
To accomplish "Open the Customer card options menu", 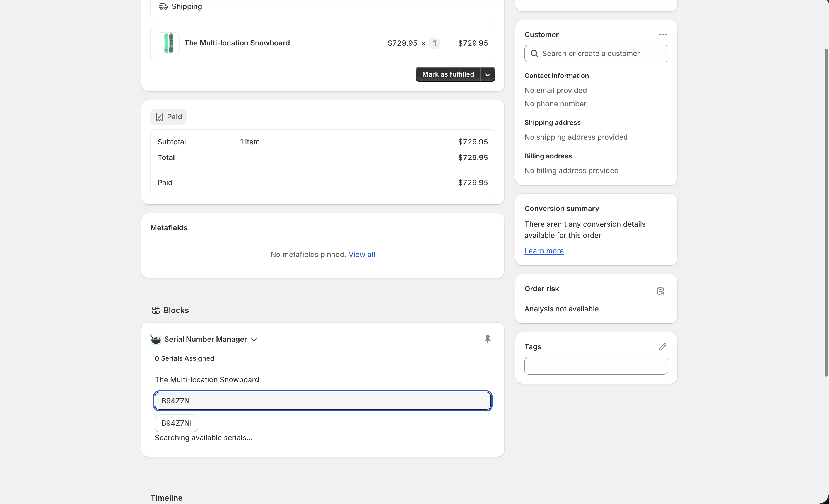I will click(662, 34).
